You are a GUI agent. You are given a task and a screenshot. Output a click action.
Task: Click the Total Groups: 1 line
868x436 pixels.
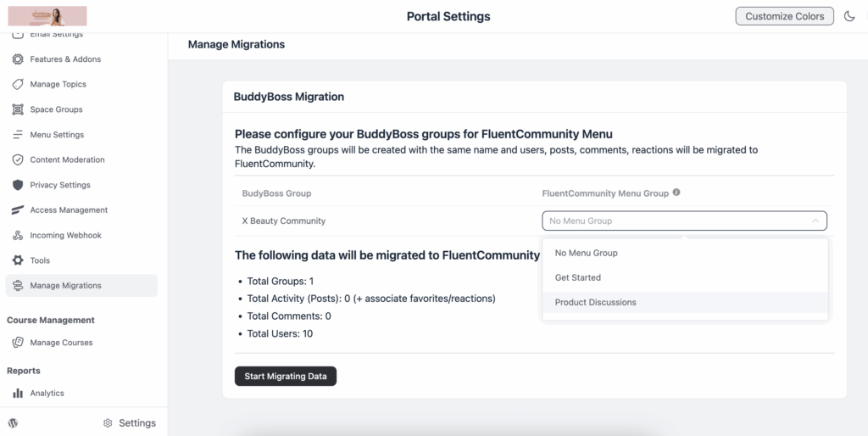(x=280, y=281)
